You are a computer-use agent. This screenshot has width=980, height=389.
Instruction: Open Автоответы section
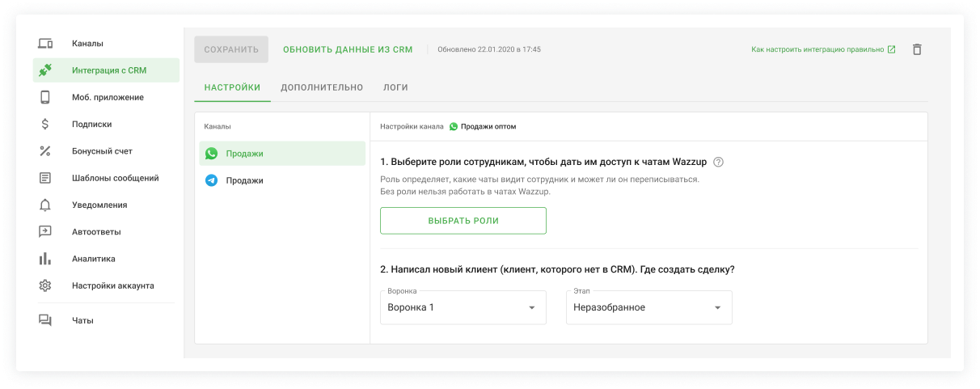point(96,232)
